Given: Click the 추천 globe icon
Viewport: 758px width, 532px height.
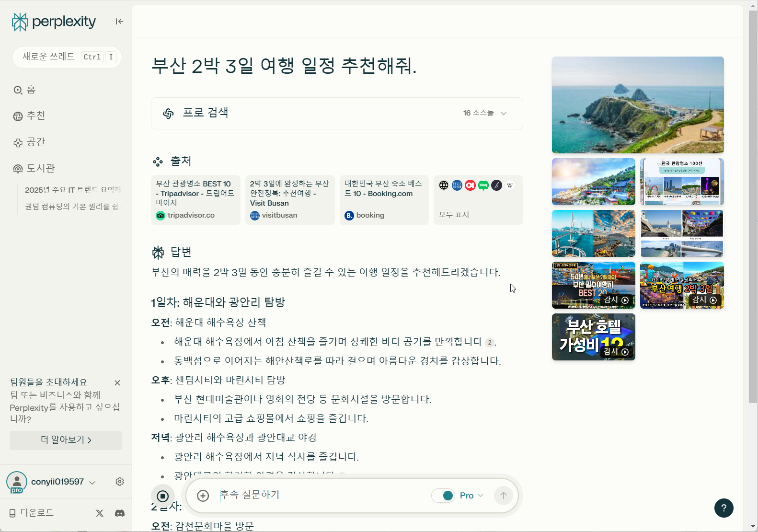Looking at the screenshot, I should click(18, 116).
